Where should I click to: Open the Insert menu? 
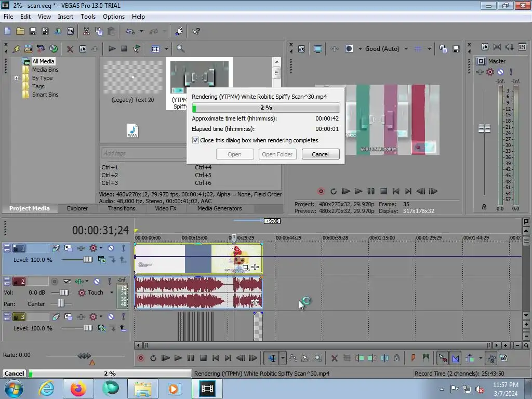click(65, 17)
